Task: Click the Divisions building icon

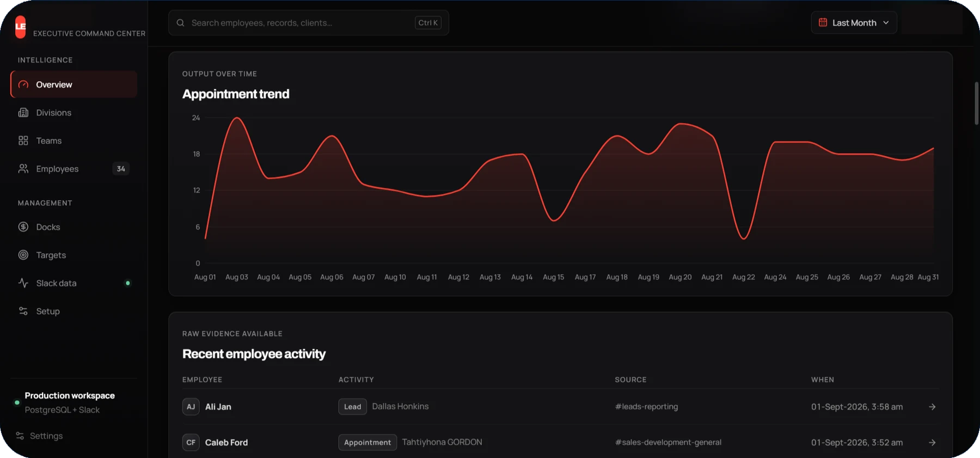Action: pyautogui.click(x=23, y=113)
